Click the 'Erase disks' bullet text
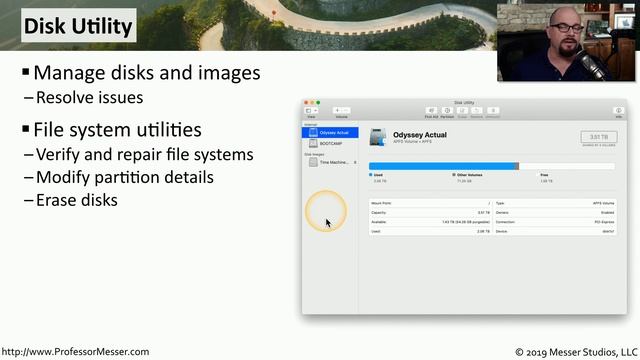Viewport: 640px width, 360px height. [77, 200]
